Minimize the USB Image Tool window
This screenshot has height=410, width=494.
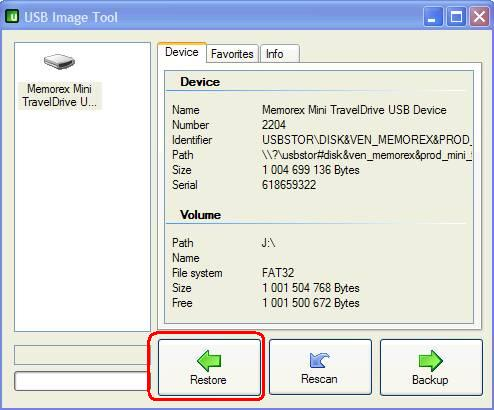coord(433,16)
